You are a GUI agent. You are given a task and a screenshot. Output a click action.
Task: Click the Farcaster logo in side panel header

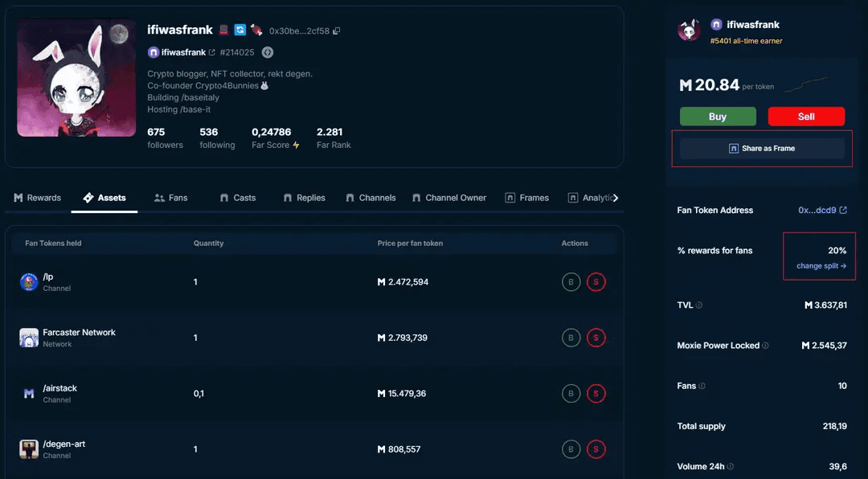coord(716,24)
